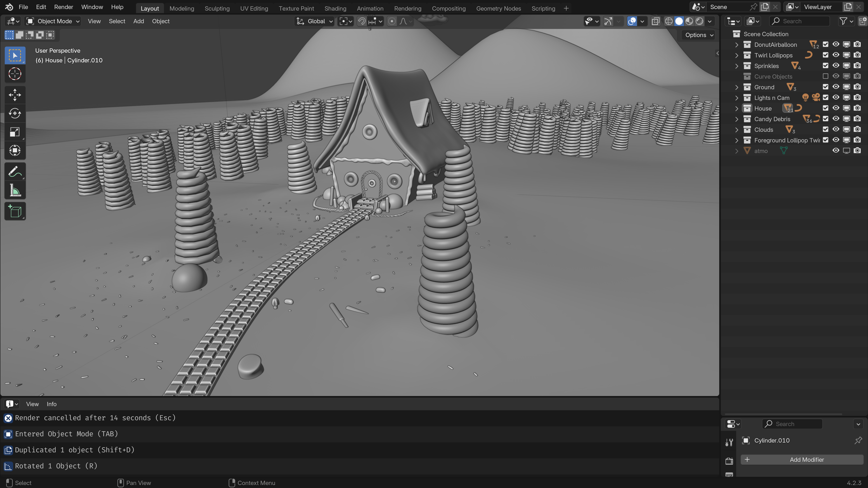Toggle viewport overlays icon
The image size is (868, 488).
tap(632, 21)
